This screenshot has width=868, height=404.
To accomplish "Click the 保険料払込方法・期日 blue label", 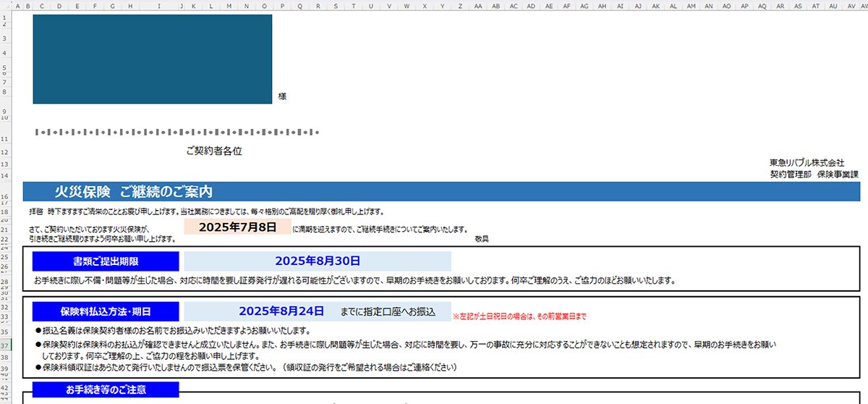I will click(x=106, y=311).
